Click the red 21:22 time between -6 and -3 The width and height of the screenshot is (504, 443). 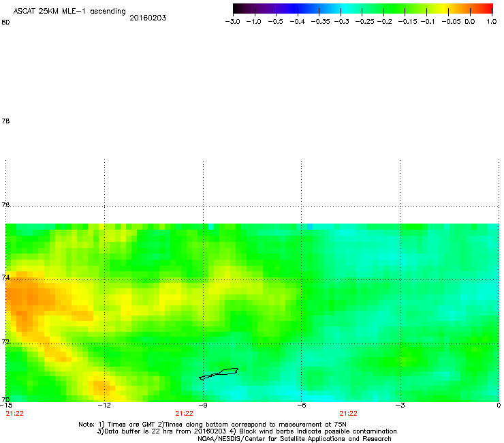[349, 414]
